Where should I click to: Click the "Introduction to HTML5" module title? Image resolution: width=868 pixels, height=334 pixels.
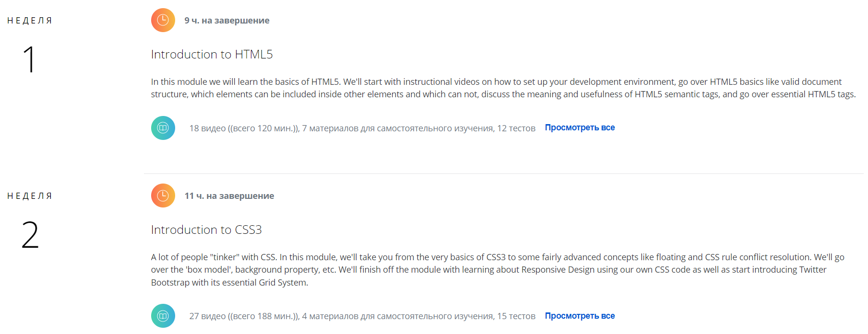[212, 54]
